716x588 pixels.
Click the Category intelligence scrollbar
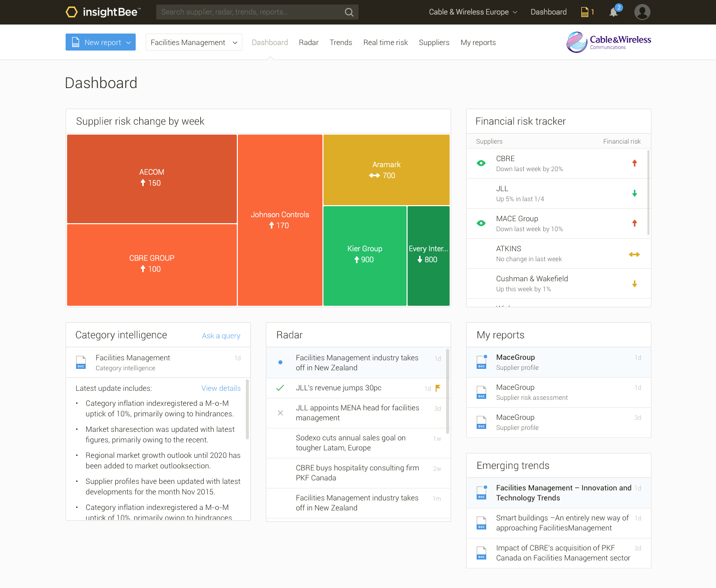coord(247,409)
